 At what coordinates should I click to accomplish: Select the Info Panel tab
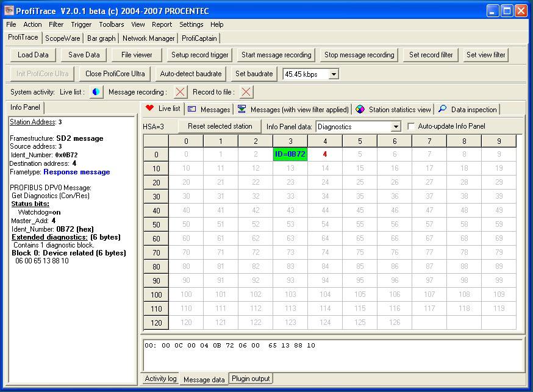25,107
